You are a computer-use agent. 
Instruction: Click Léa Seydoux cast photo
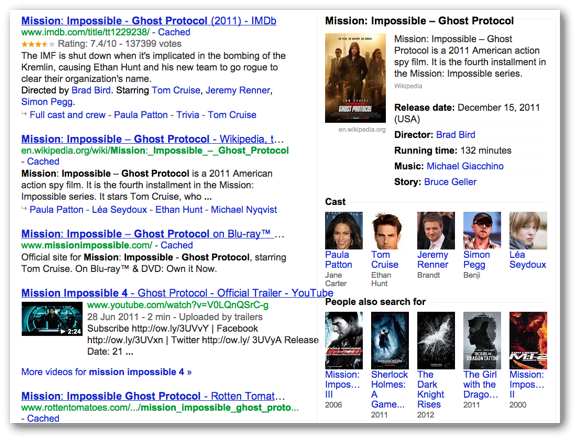(528, 230)
